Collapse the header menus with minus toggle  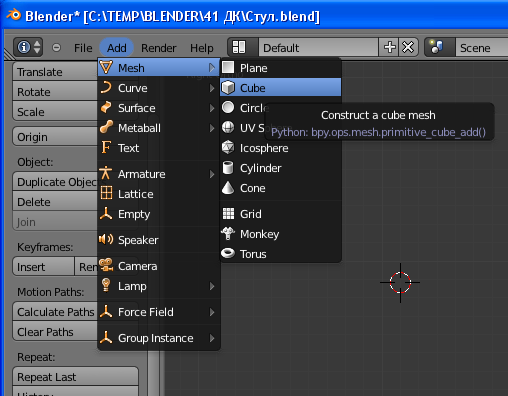pyautogui.click(x=56, y=47)
